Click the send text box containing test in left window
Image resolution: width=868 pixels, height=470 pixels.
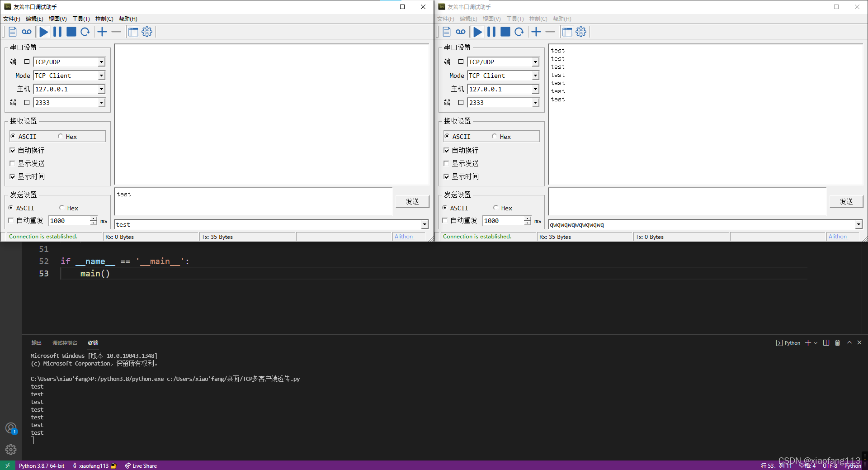click(x=253, y=202)
